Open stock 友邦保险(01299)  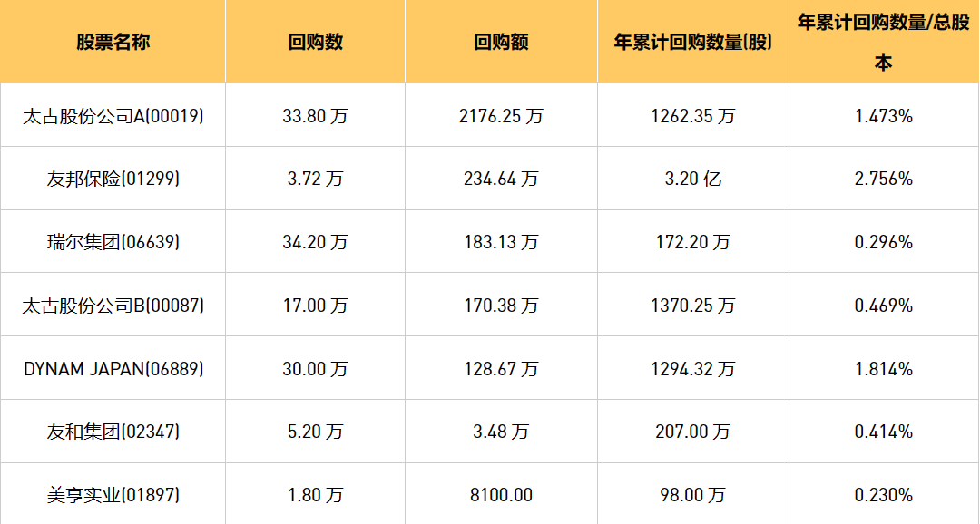[113, 179]
